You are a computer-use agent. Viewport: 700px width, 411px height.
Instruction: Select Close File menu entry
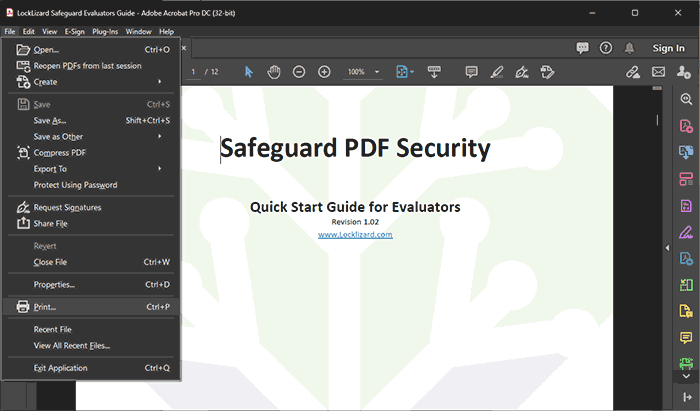point(92,262)
